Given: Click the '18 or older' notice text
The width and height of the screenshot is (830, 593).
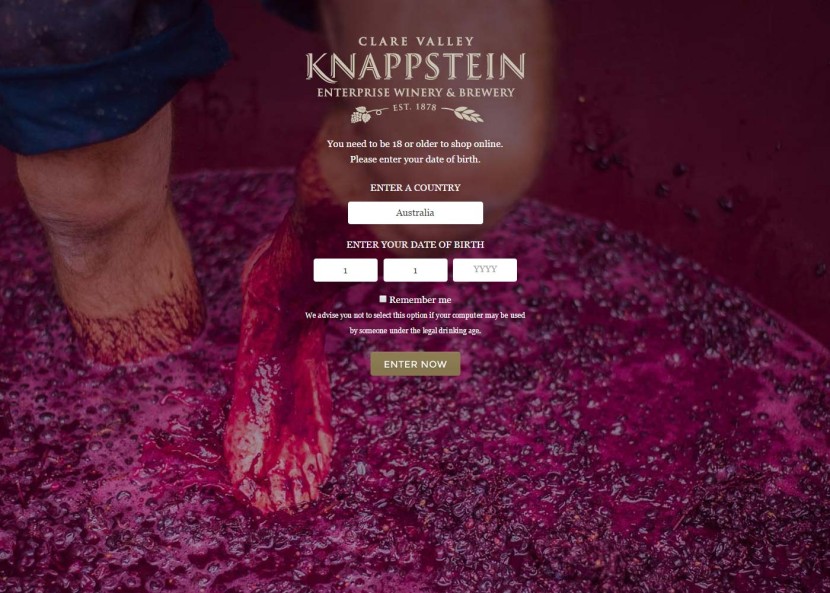Looking at the screenshot, I should (x=415, y=143).
